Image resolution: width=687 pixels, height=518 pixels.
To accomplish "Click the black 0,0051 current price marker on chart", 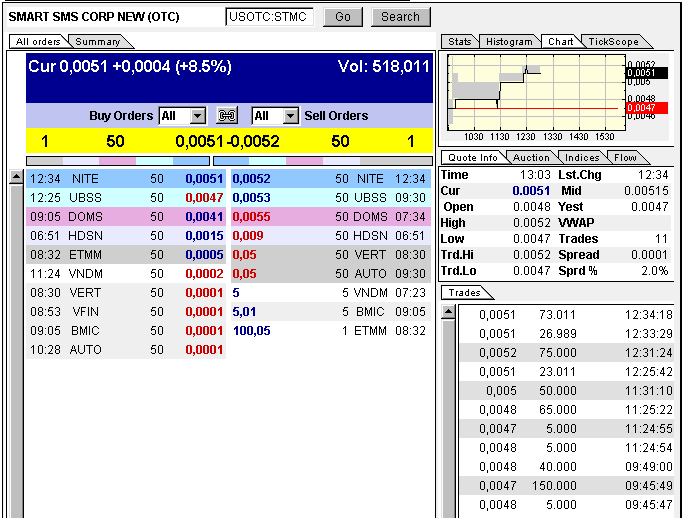I will tap(640, 73).
